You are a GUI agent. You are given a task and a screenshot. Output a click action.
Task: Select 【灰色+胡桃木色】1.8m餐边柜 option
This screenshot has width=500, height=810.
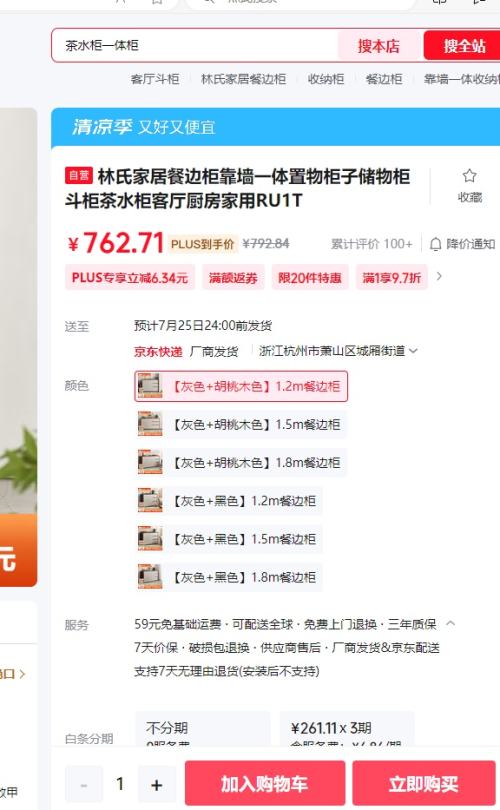[241, 462]
